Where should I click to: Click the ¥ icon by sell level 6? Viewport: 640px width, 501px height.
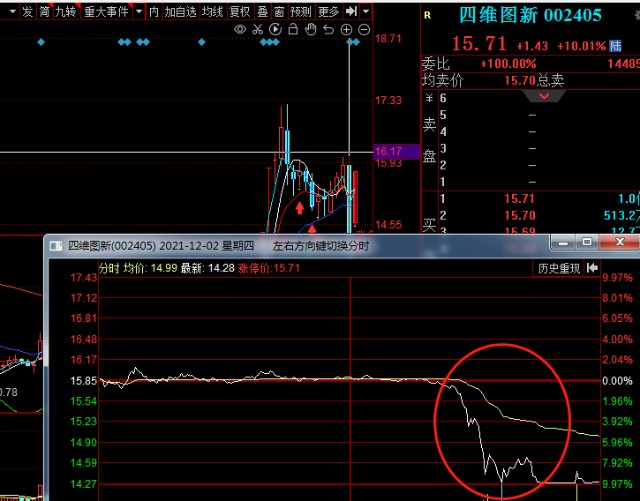coord(429,98)
